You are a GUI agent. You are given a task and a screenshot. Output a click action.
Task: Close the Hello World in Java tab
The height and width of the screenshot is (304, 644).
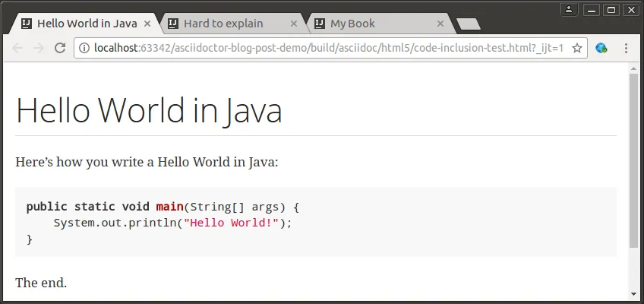tap(147, 24)
